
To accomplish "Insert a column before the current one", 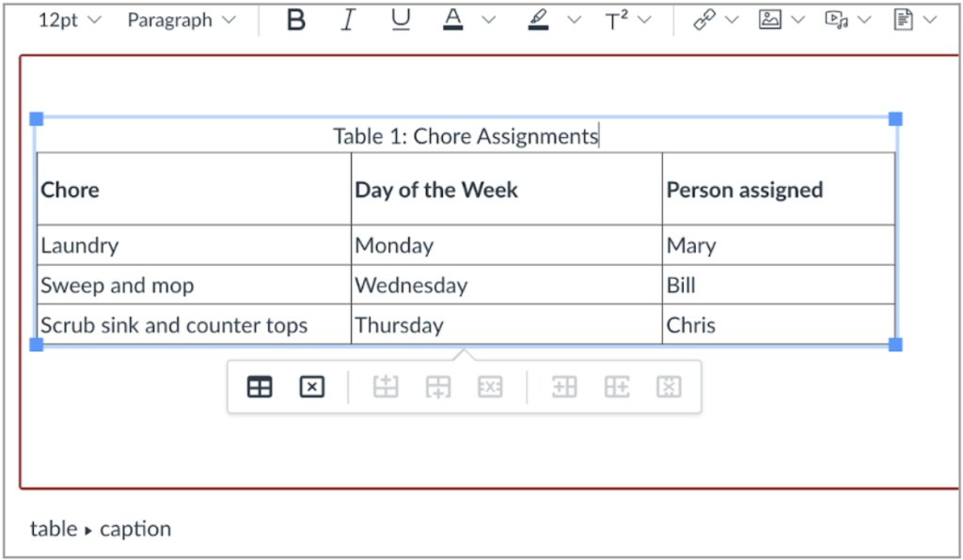I will 564,386.
